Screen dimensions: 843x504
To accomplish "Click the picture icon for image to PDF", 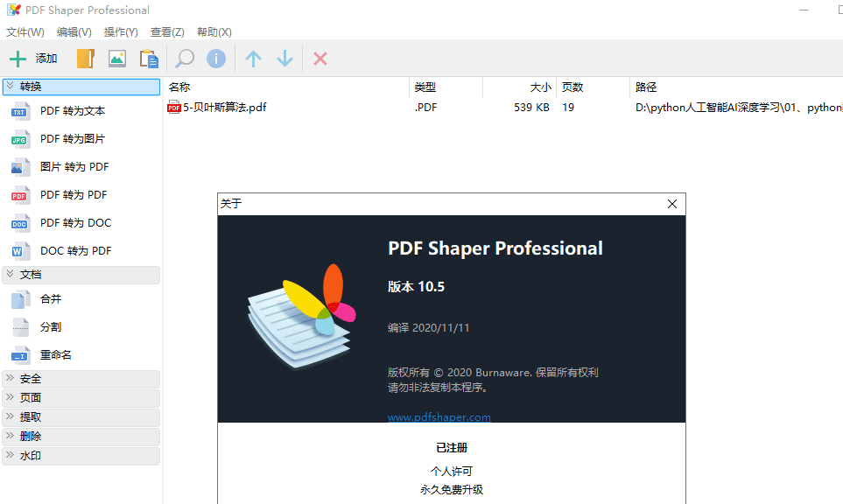I will click(20, 167).
